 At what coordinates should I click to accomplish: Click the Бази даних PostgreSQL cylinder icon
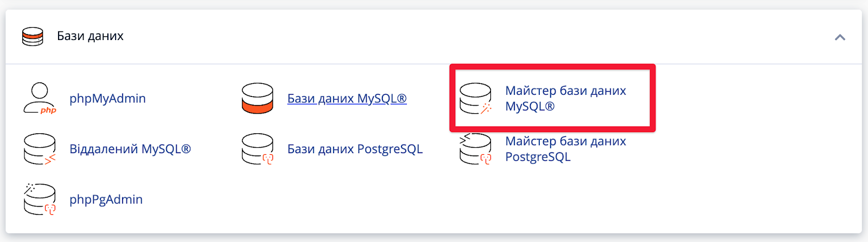pyautogui.click(x=257, y=149)
